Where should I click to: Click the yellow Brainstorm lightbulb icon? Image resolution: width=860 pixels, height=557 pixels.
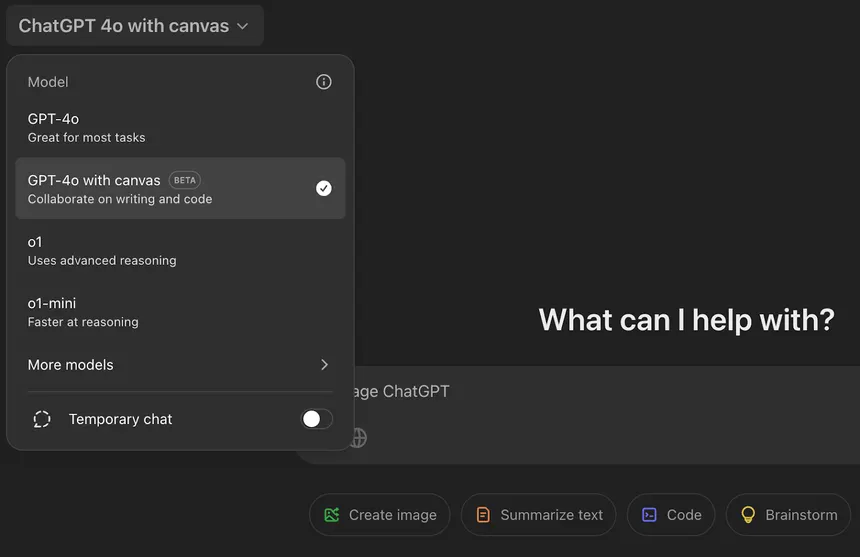[747, 515]
